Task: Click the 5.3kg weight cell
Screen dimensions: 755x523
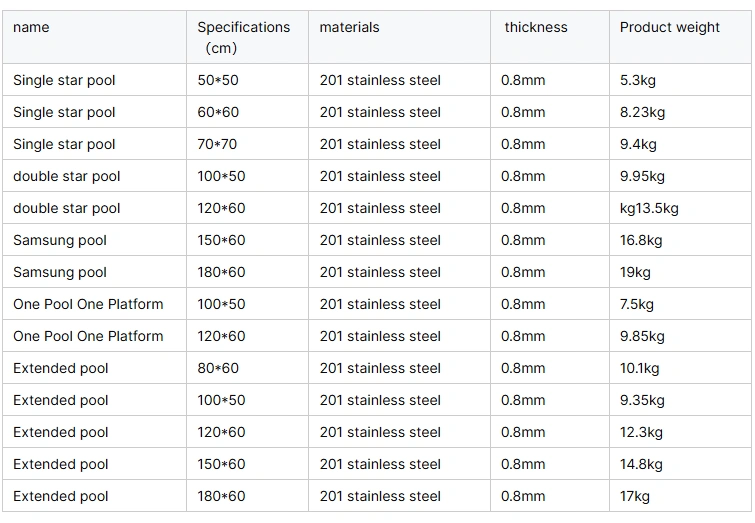Action: (638, 80)
